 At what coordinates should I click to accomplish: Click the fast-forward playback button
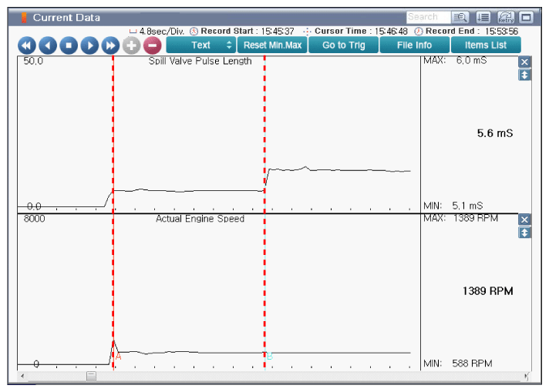(110, 45)
